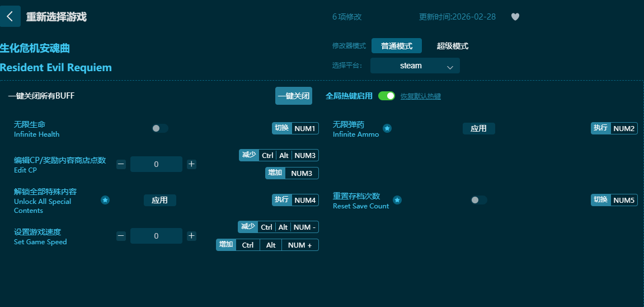Switch to 普通模式 tab
Viewport: 644px width, 307px height.
(x=396, y=46)
